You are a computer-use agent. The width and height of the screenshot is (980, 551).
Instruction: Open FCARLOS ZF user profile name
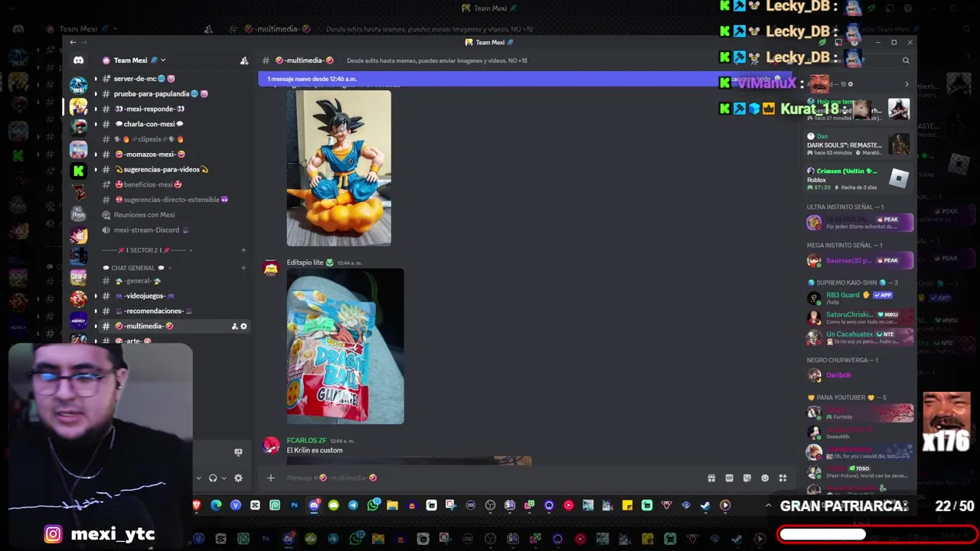306,441
